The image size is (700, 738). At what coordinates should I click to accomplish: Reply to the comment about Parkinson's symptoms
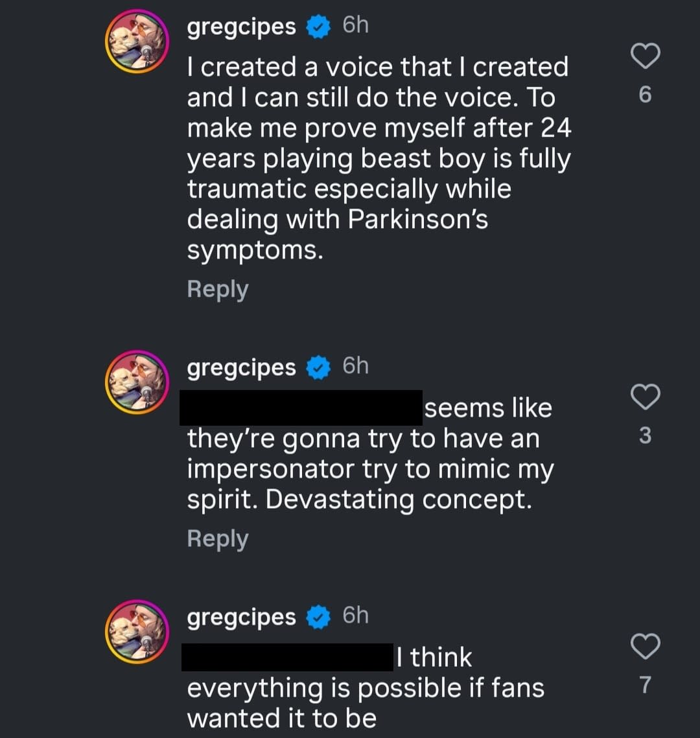(x=217, y=289)
